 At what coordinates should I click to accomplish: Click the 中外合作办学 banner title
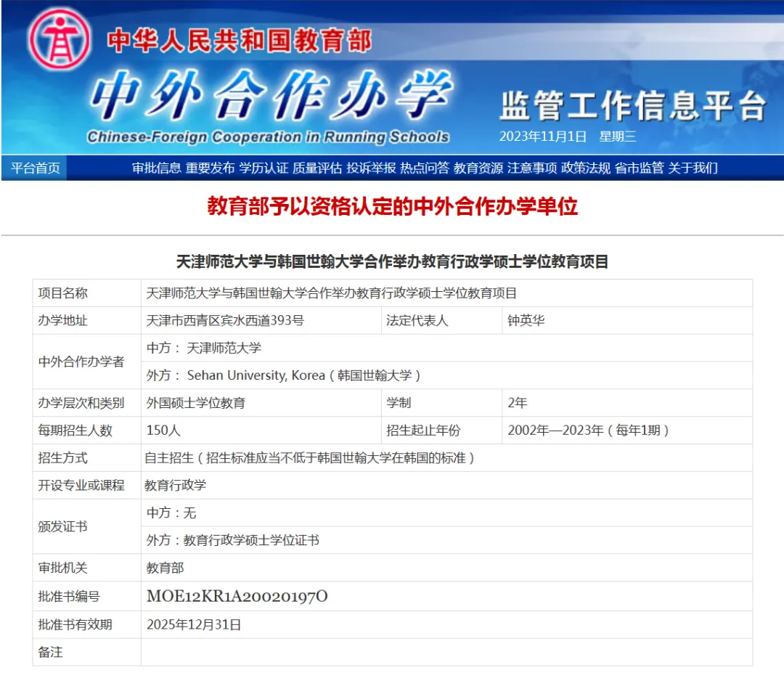click(270, 97)
